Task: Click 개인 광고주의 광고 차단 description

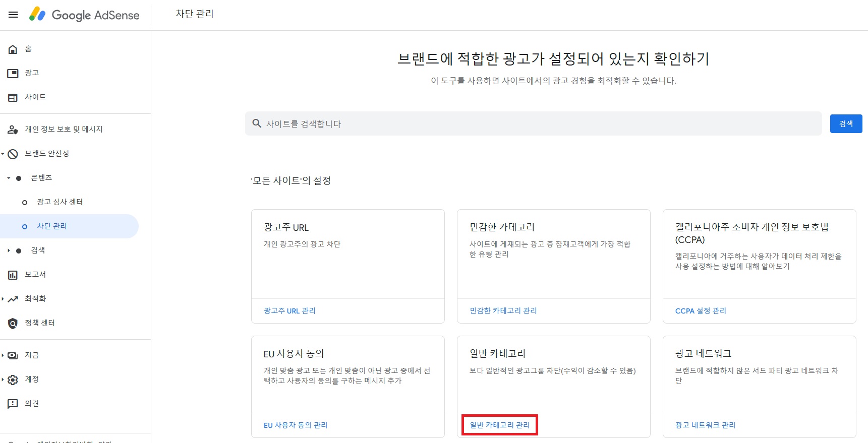Action: pyautogui.click(x=302, y=244)
